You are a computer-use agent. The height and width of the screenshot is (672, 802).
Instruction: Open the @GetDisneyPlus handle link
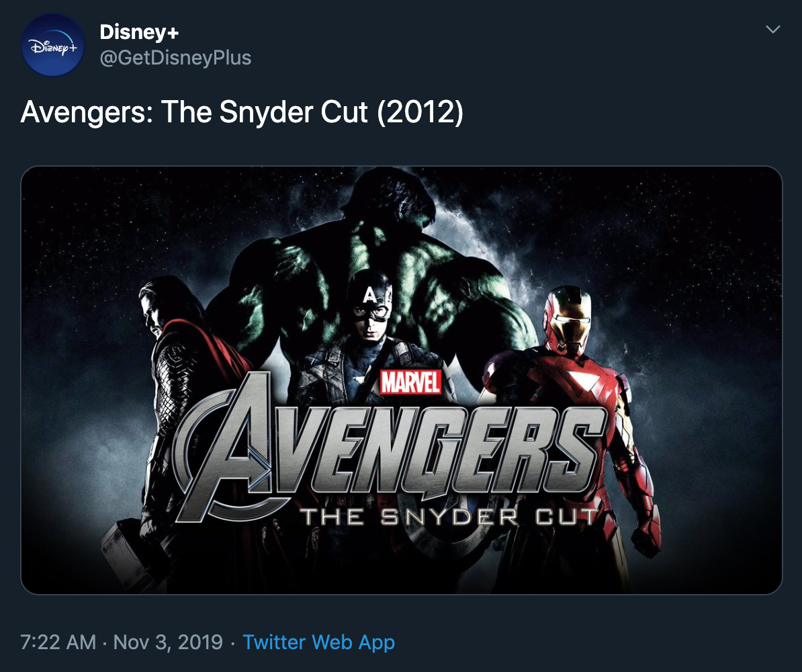175,58
